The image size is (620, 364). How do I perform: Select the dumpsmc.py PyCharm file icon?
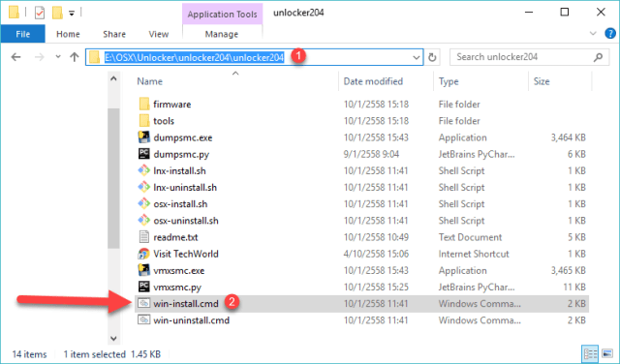(144, 154)
